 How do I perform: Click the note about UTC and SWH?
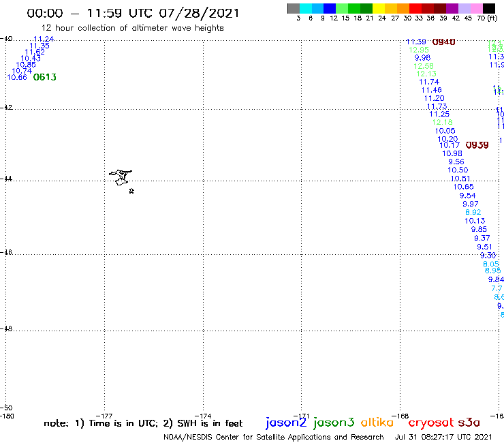coord(143,423)
